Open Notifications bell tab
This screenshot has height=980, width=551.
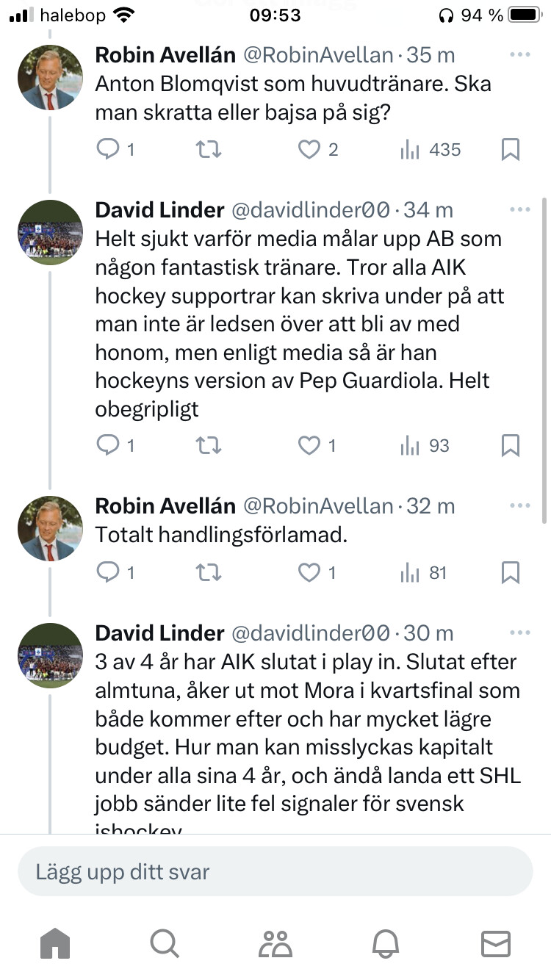(x=386, y=944)
